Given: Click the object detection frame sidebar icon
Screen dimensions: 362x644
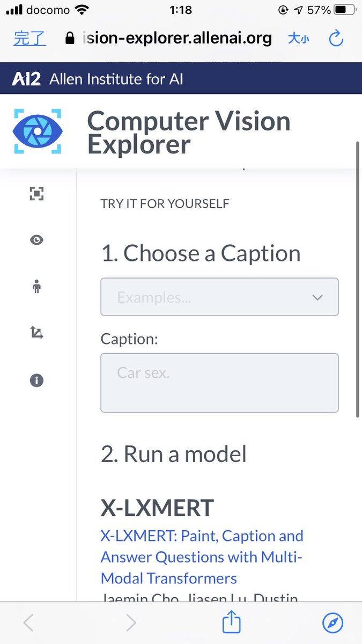Looking at the screenshot, I should click(36, 194).
